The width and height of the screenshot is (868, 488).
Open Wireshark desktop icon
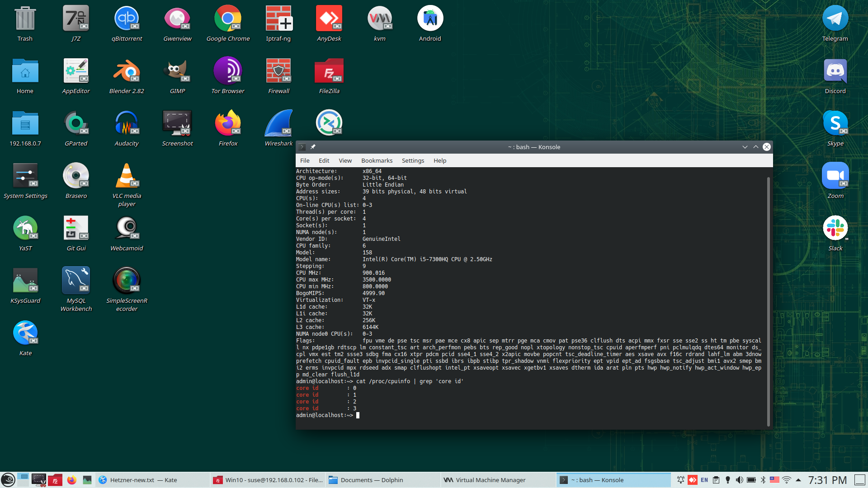(278, 123)
